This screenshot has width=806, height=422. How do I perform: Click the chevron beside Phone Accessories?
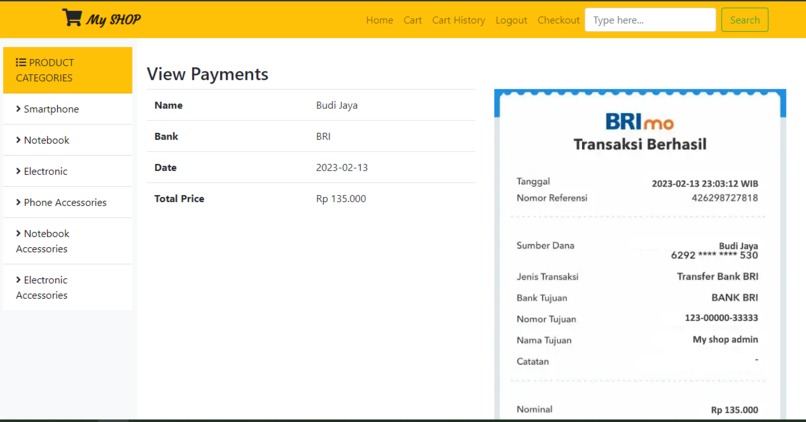(19, 202)
